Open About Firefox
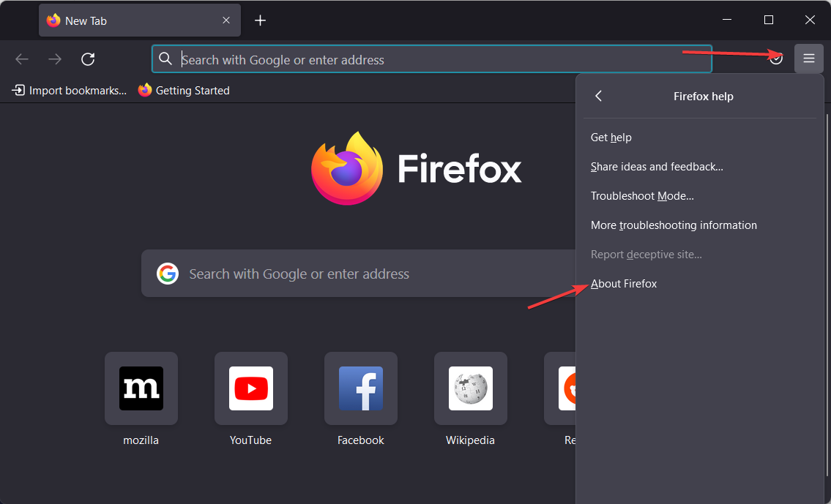 coord(699,284)
